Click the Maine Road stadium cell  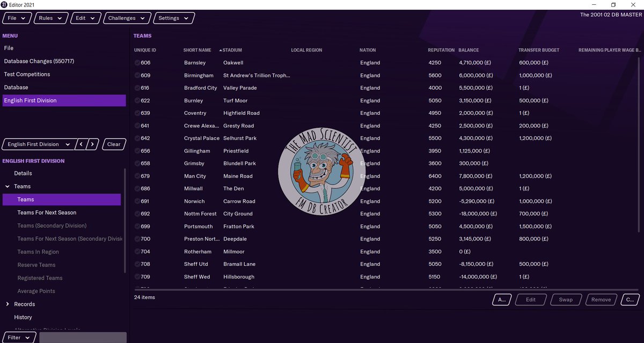click(238, 176)
